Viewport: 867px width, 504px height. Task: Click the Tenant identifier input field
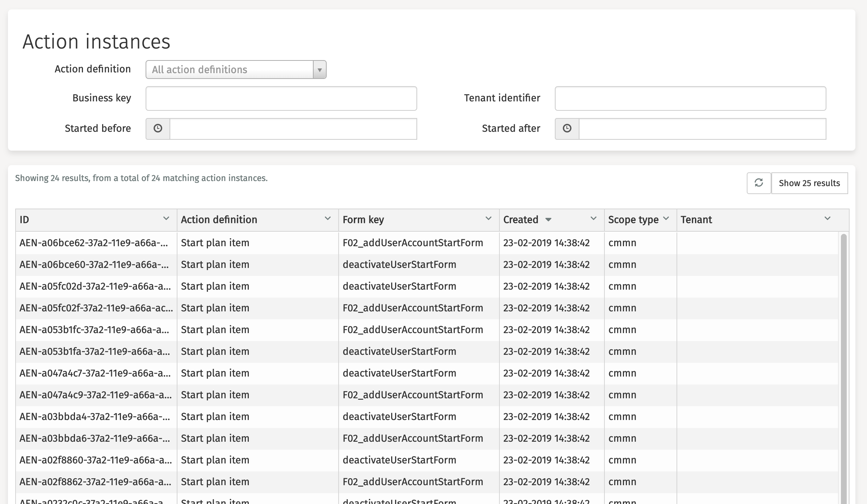(x=690, y=98)
